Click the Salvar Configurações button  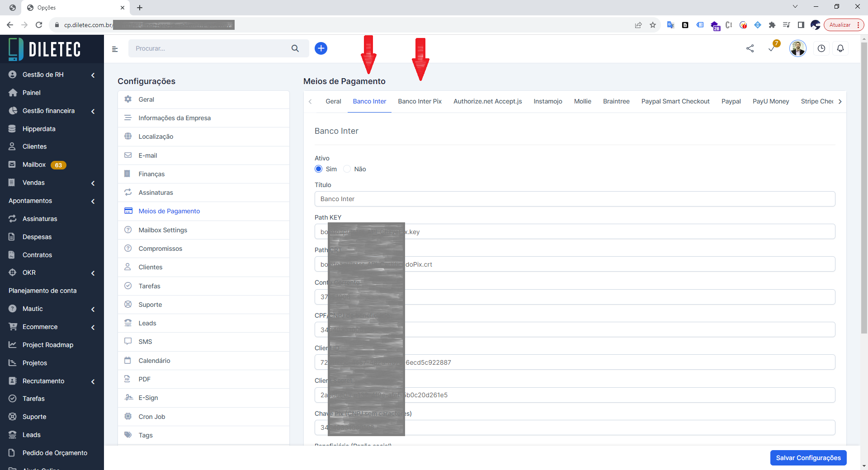coord(808,458)
